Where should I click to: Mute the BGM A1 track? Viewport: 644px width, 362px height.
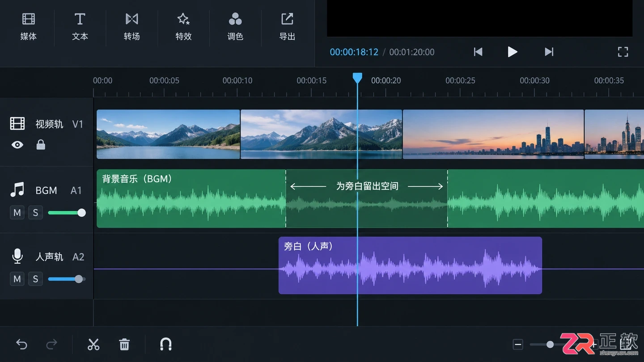(17, 213)
